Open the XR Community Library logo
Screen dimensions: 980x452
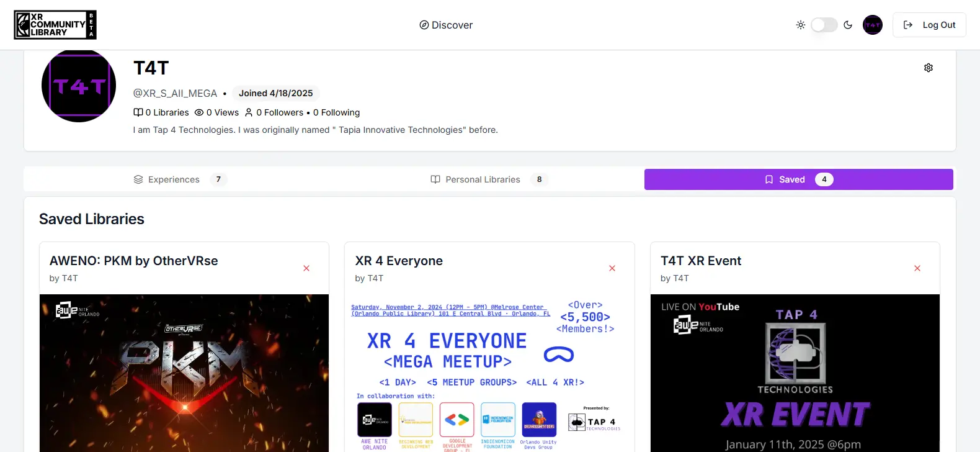55,25
